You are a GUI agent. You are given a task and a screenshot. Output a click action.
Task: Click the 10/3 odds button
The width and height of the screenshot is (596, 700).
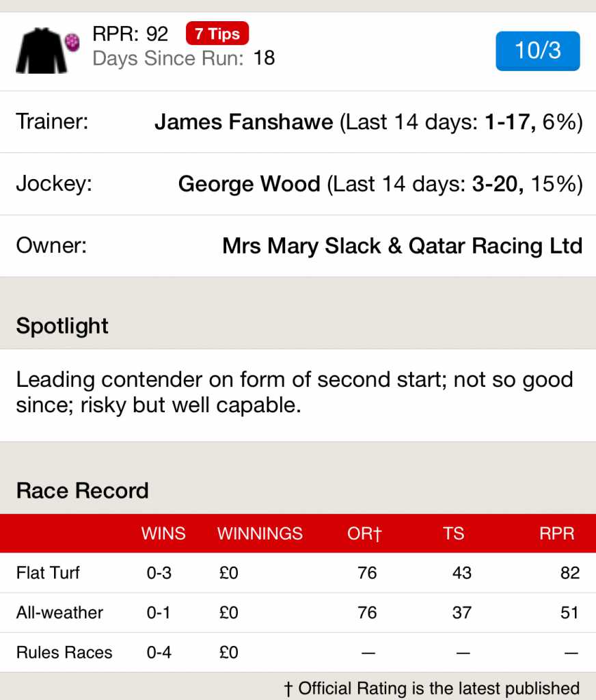pyautogui.click(x=538, y=51)
